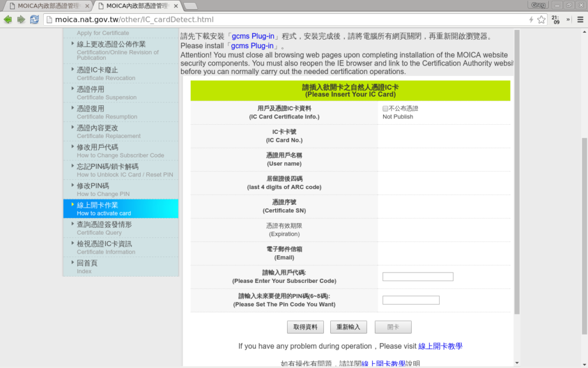
Task: Show hidden extensions via double chevron
Action: point(568,20)
